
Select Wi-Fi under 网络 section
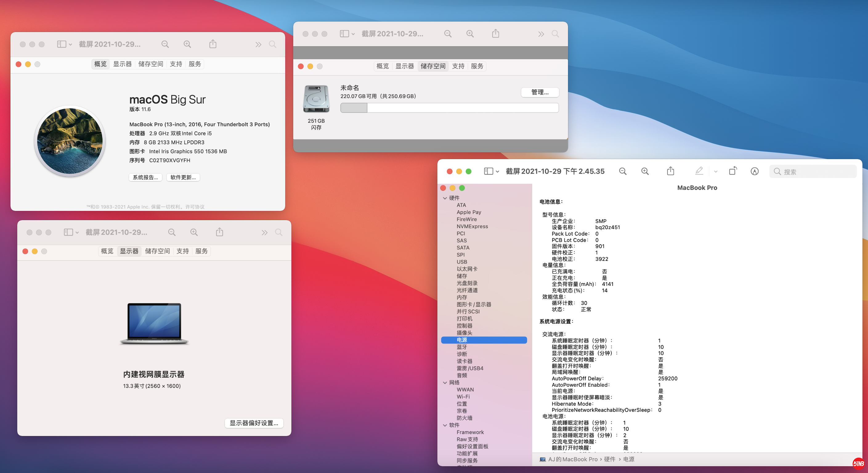(463, 397)
